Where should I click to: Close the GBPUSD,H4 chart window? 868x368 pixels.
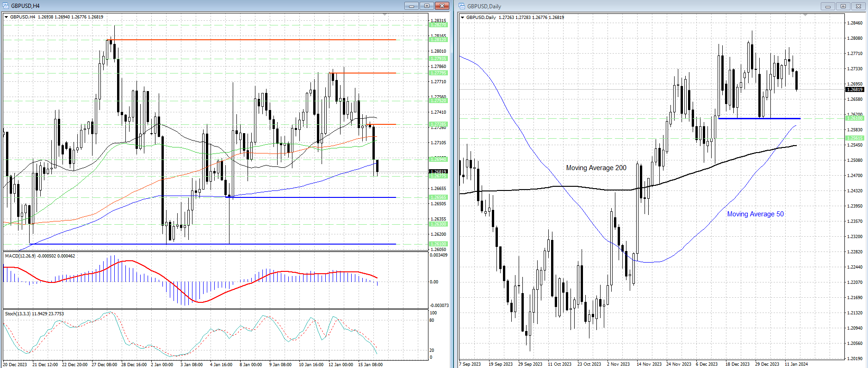coord(442,6)
